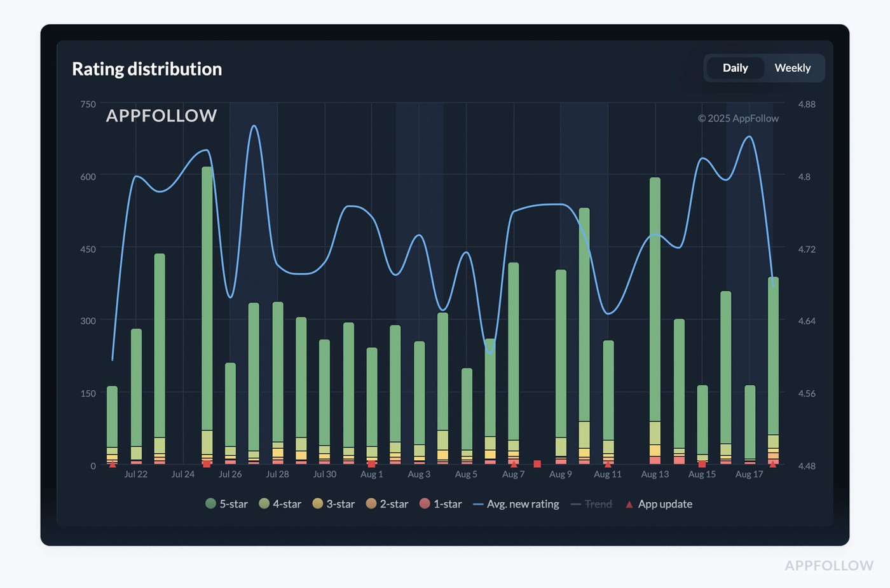Click the red 1-star legend icon
This screenshot has width=890, height=588.
(424, 504)
